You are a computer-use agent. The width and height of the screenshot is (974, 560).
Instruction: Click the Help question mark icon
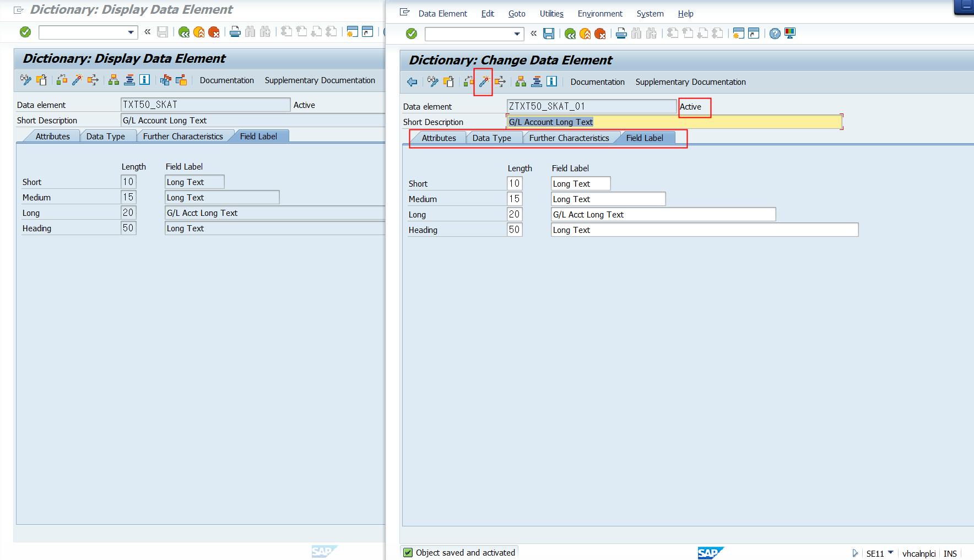point(775,34)
